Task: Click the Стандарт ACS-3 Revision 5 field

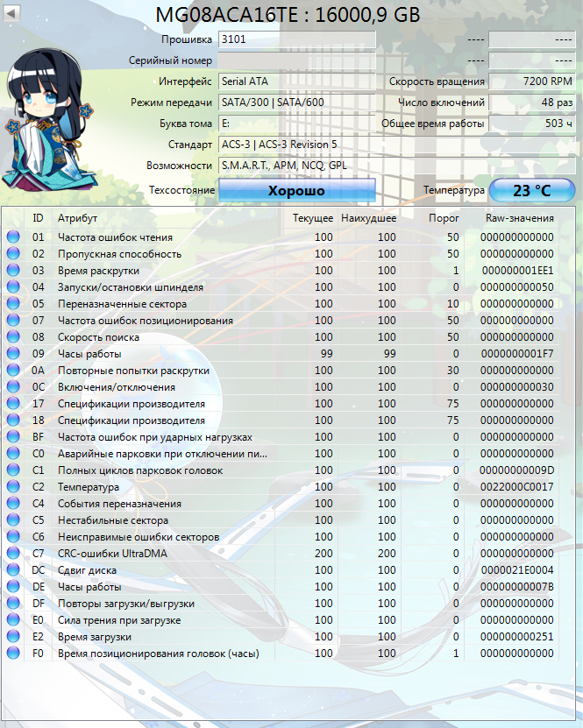Action: coord(397,145)
